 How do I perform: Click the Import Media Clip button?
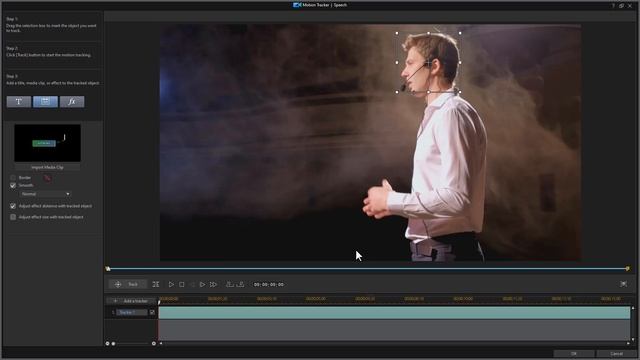[47, 167]
